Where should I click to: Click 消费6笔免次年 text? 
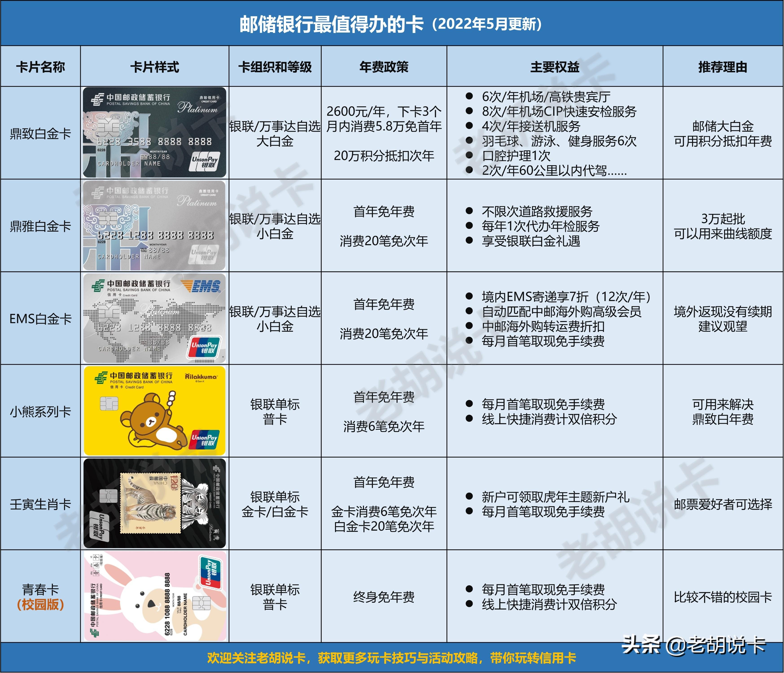click(x=384, y=426)
